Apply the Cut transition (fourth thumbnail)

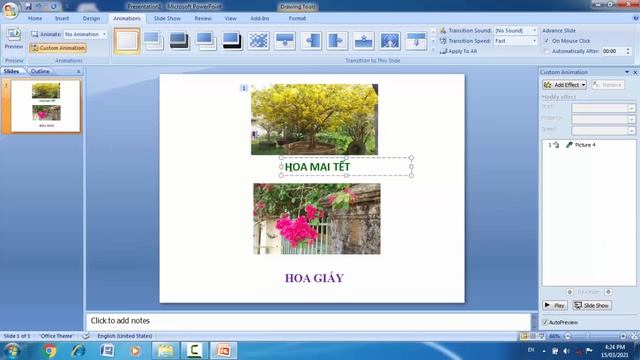click(x=206, y=41)
